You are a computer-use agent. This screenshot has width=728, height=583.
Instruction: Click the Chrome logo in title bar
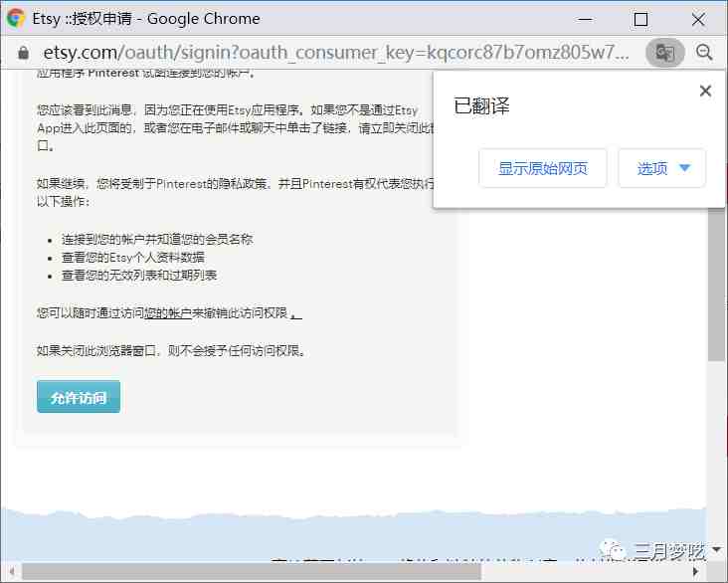(16, 19)
